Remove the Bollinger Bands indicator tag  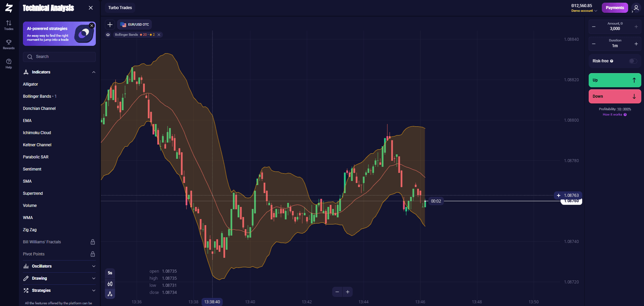tap(159, 35)
